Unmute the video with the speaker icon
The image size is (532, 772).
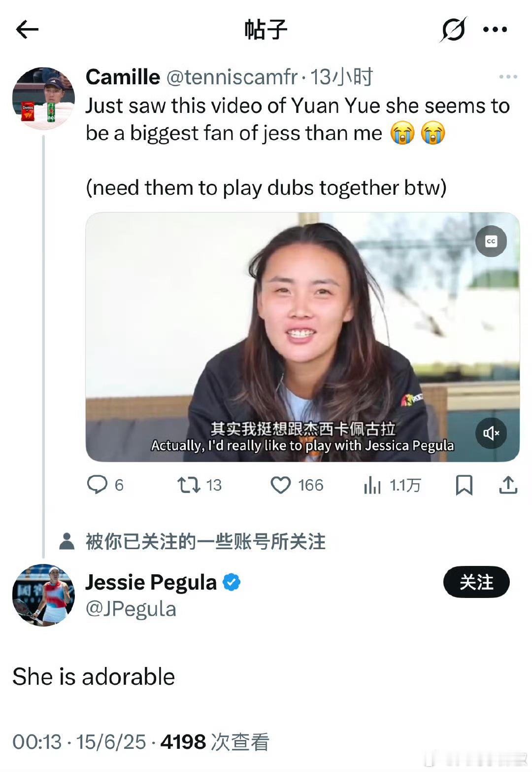tap(491, 433)
